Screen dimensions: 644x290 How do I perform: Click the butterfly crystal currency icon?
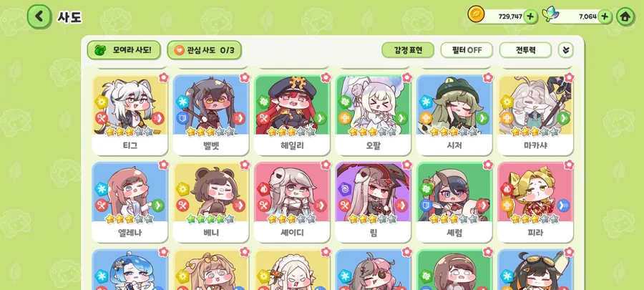[x=550, y=15]
